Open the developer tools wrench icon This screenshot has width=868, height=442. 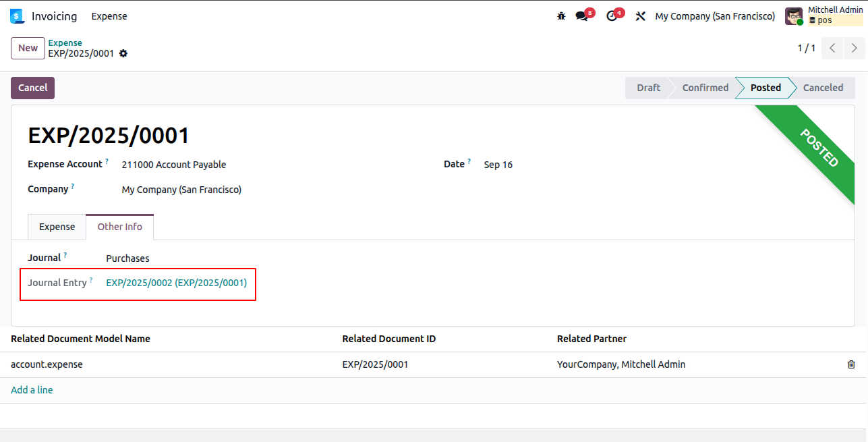[x=641, y=16]
